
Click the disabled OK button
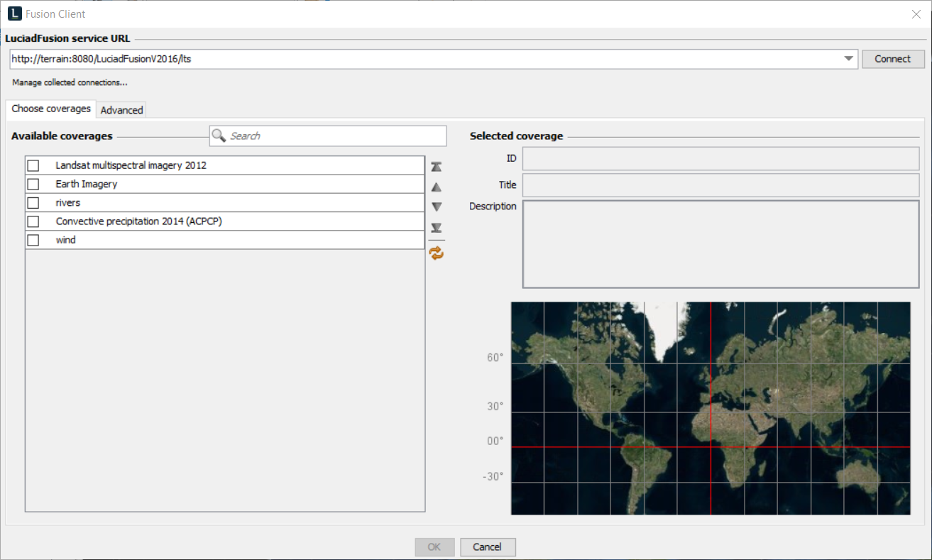[x=434, y=547]
